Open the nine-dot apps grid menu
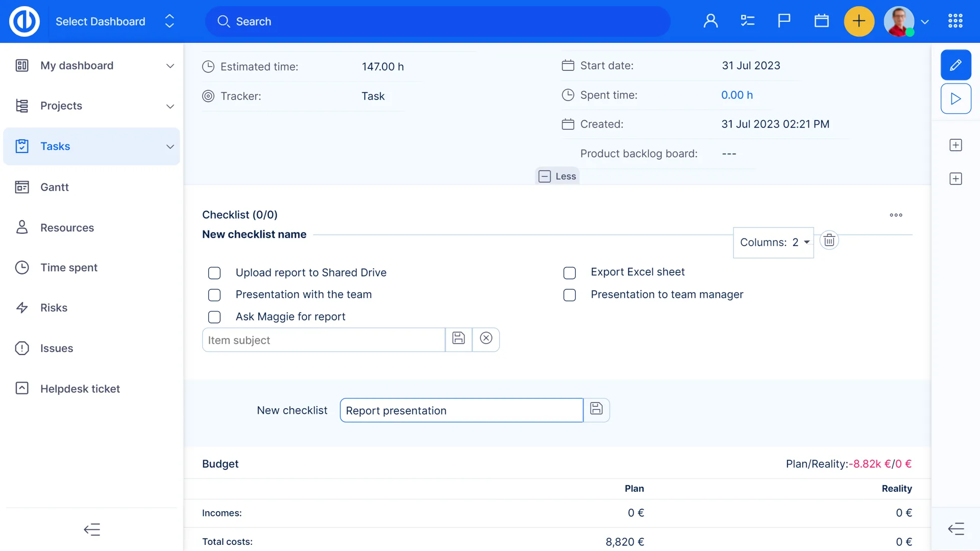The width and height of the screenshot is (980, 551). pyautogui.click(x=955, y=21)
